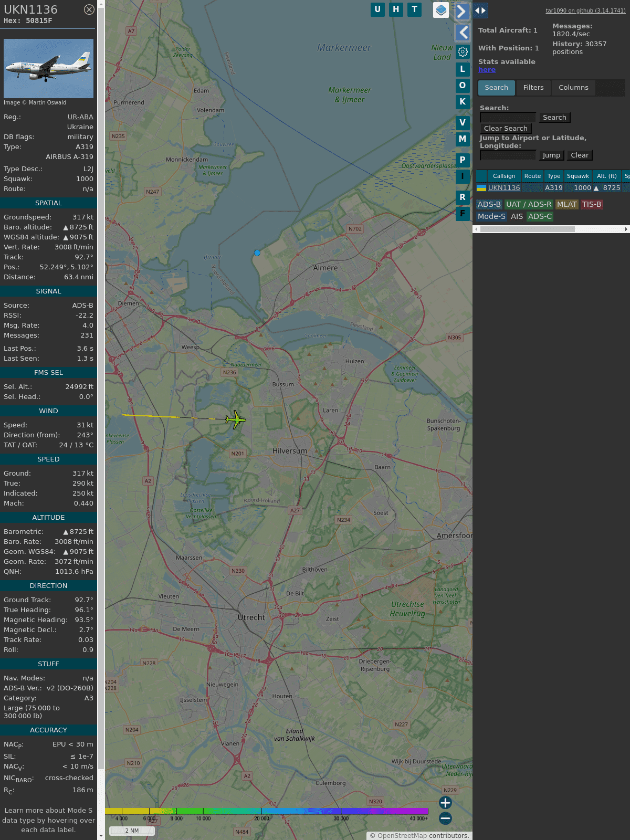Sort table by Type column header

pyautogui.click(x=554, y=176)
